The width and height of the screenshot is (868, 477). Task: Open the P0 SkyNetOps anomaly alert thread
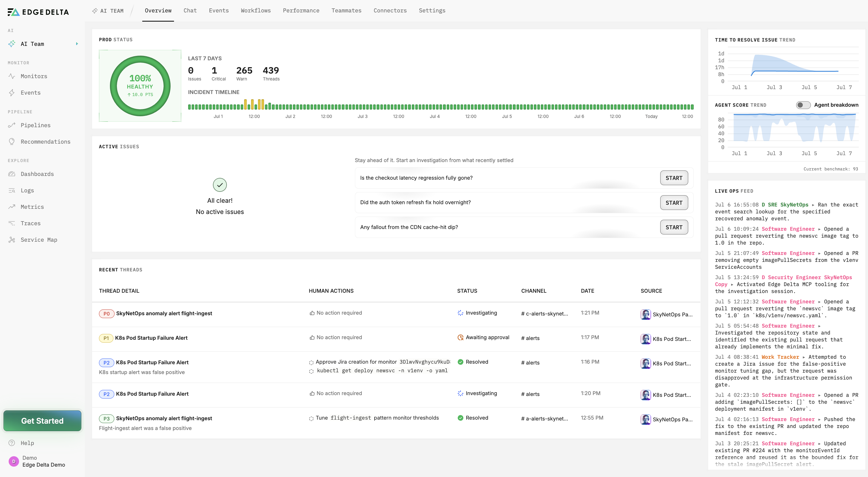point(164,313)
